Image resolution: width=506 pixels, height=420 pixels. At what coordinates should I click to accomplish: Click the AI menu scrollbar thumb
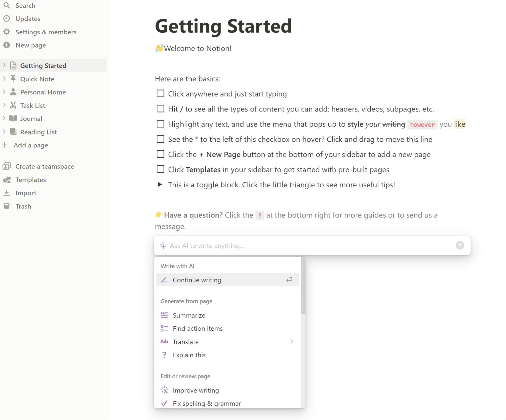[303, 286]
